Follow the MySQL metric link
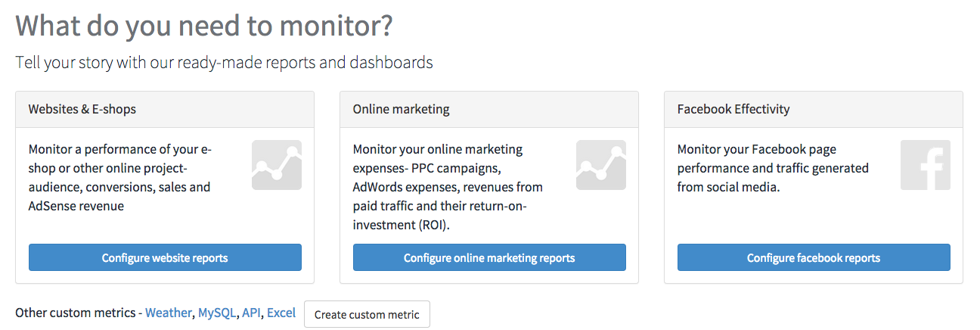The image size is (980, 330). [218, 313]
